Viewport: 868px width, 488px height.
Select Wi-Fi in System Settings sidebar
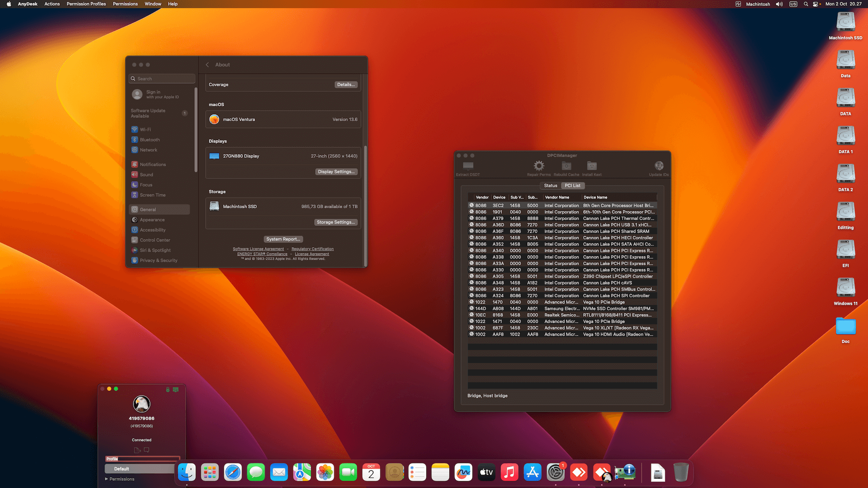pos(145,129)
